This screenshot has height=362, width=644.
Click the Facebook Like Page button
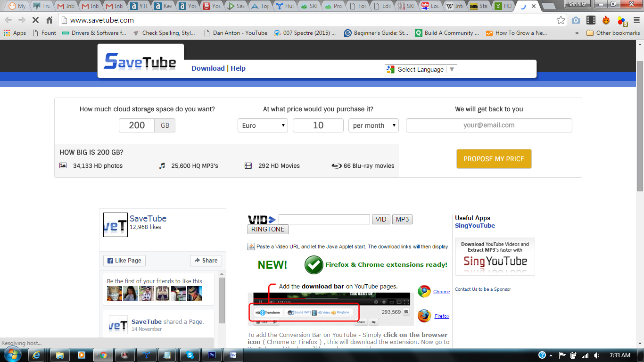point(124,260)
